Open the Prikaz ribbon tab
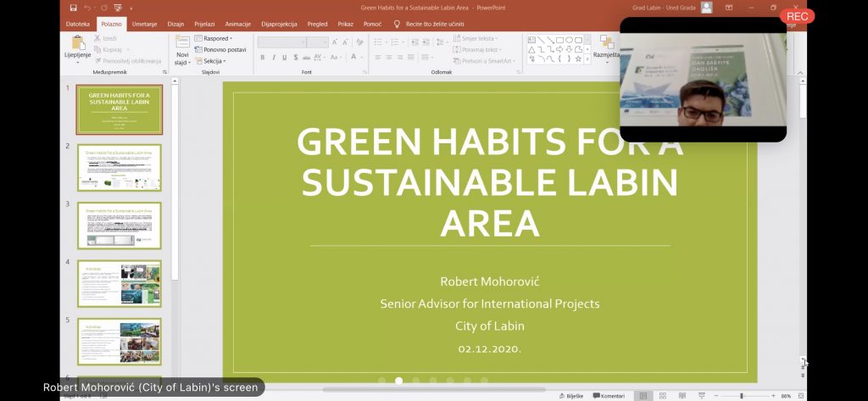 346,25
